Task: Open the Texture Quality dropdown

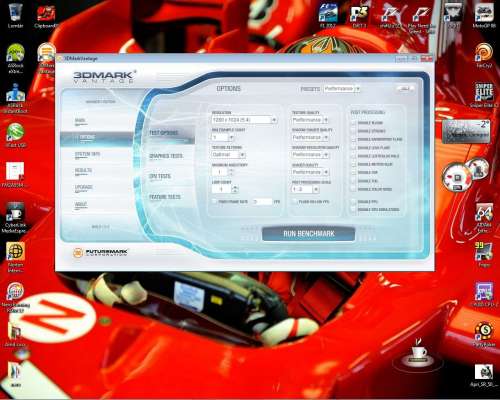Action: tap(310, 120)
